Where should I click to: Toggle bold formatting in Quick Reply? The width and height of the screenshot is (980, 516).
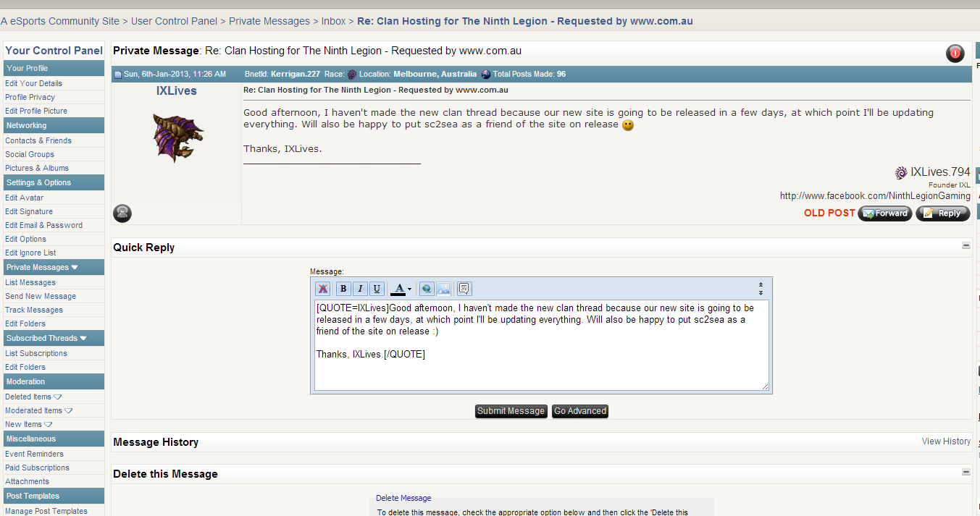click(343, 289)
